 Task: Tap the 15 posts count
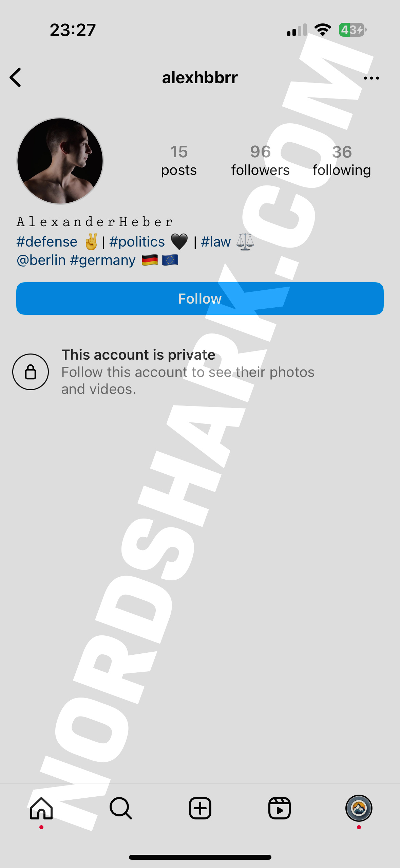(x=179, y=161)
